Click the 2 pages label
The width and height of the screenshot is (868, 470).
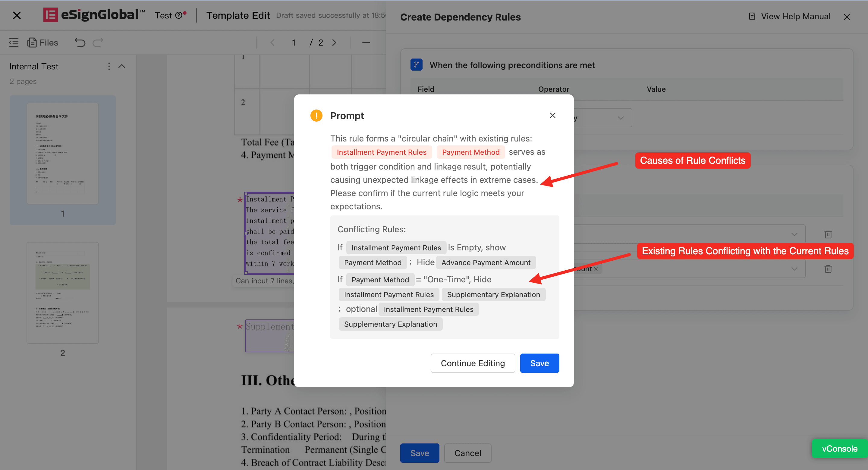(23, 81)
